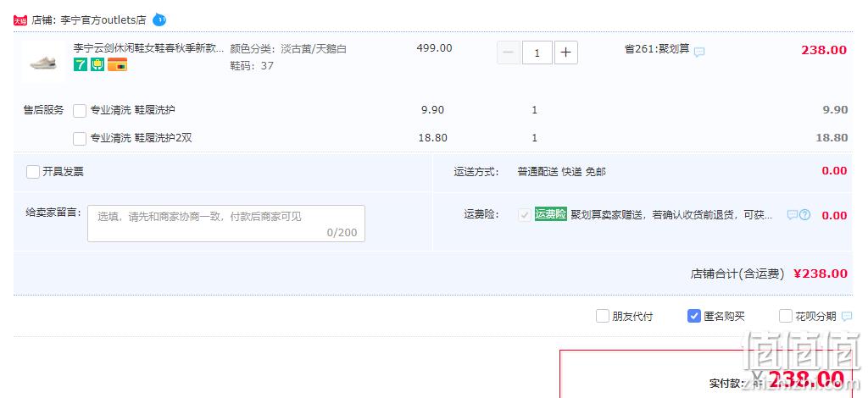
Task: Open the 李宁官方outlets店 store link
Action: point(103,20)
